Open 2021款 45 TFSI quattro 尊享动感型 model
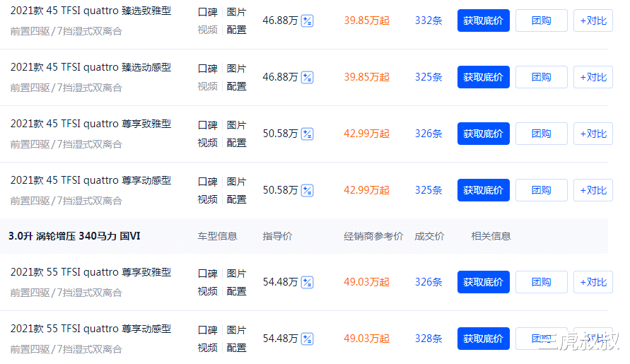Image resolution: width=630 pixels, height=364 pixels. (91, 181)
